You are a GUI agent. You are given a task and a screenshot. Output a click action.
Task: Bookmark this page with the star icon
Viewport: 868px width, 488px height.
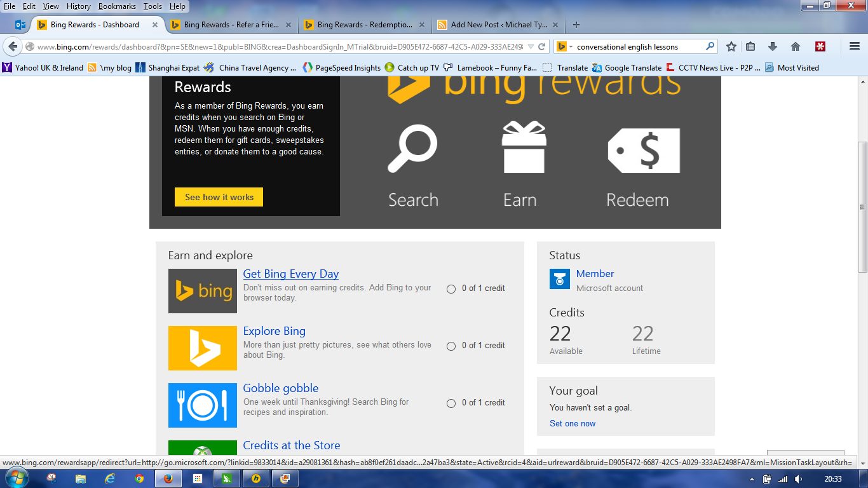(731, 46)
